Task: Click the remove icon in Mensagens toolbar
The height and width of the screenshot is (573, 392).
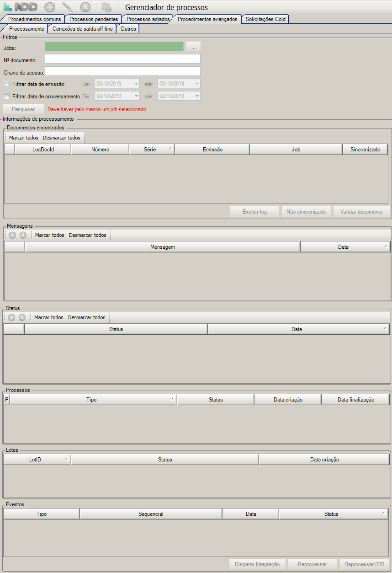Action: coord(23,235)
